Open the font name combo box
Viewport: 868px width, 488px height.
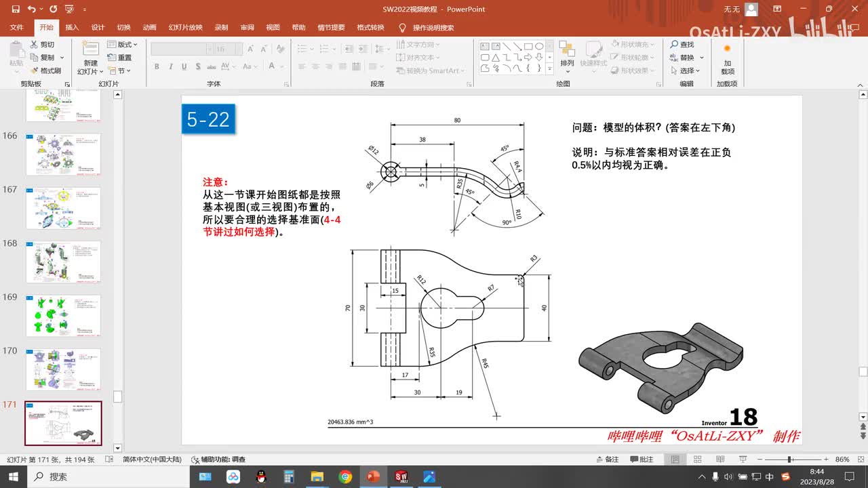182,49
